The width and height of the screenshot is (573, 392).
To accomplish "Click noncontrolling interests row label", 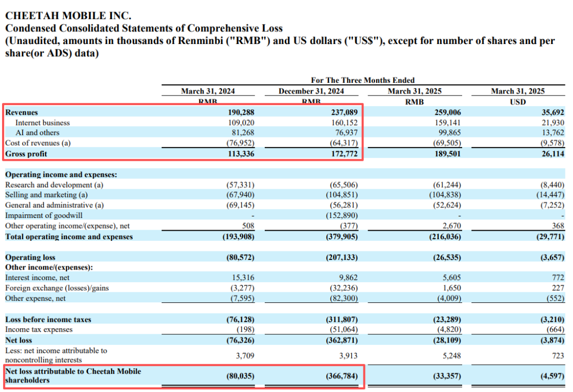I will click(x=56, y=355).
